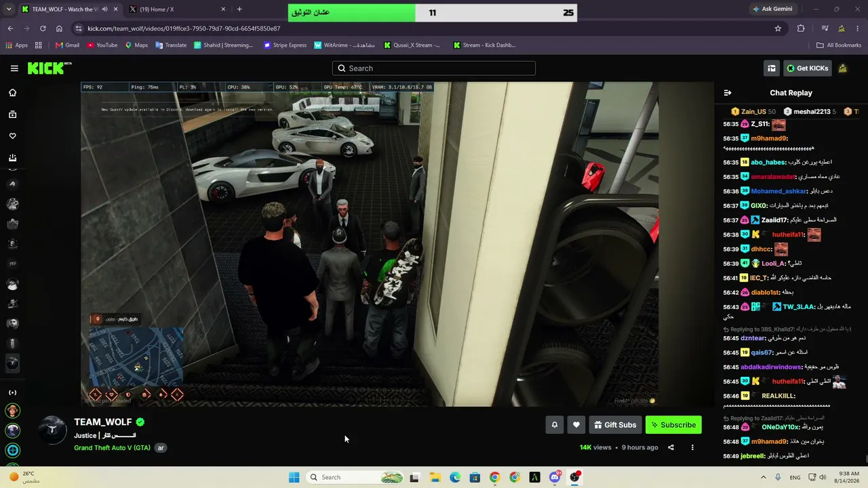The image size is (868, 488).
Task: Open OBS Studio from the taskbar
Action: (x=575, y=477)
